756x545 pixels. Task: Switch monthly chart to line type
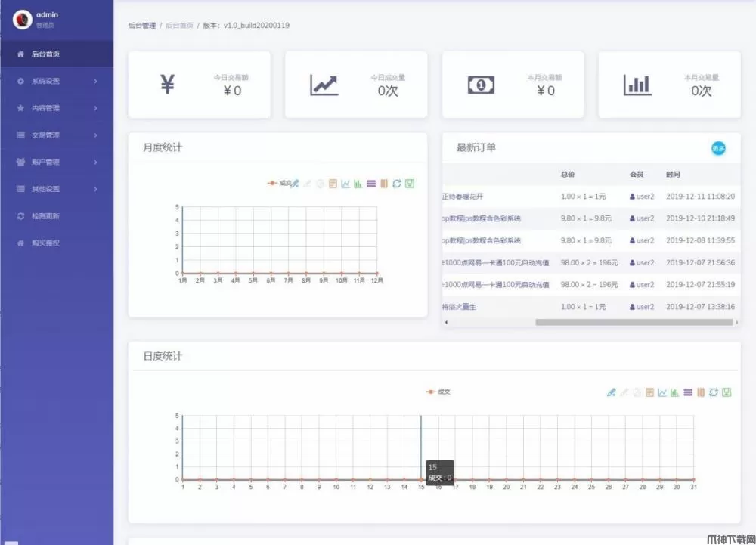click(x=345, y=184)
